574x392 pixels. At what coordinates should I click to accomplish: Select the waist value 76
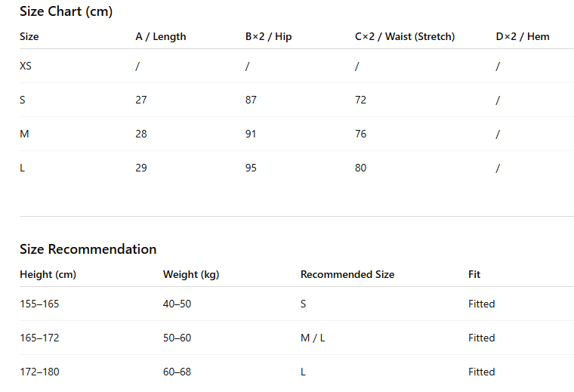360,134
